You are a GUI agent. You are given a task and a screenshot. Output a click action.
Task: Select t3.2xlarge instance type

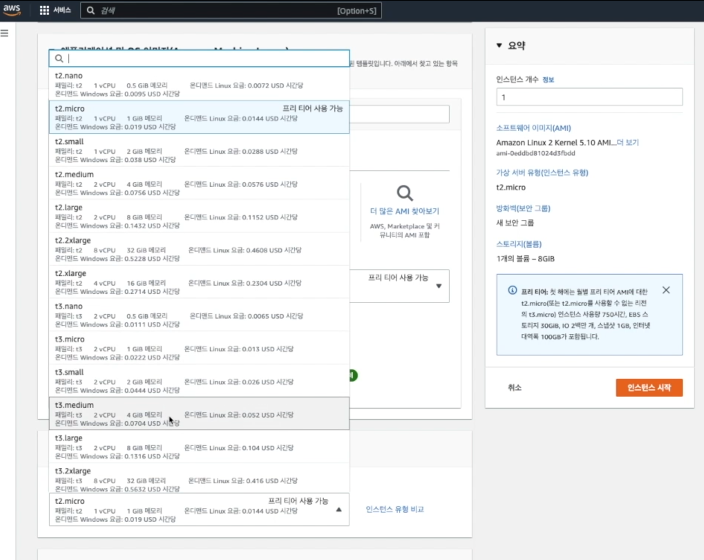pos(199,479)
